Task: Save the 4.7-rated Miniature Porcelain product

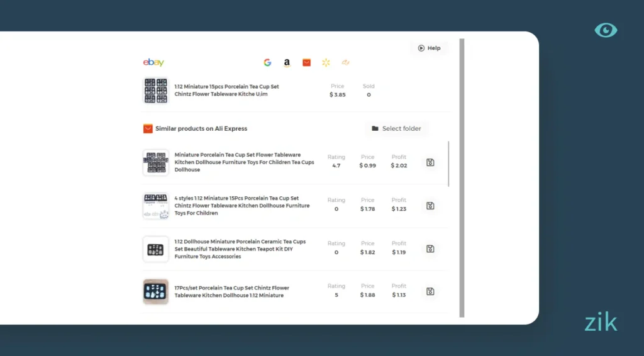Action: [430, 162]
